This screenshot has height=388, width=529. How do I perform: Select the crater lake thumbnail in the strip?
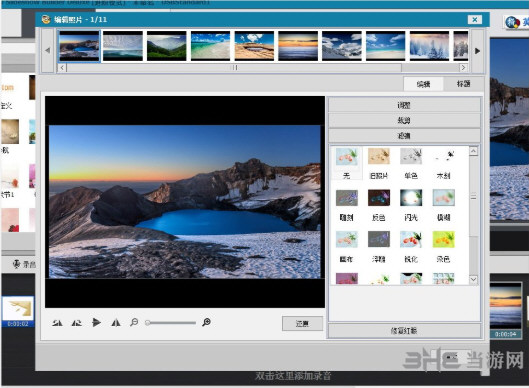(x=79, y=46)
